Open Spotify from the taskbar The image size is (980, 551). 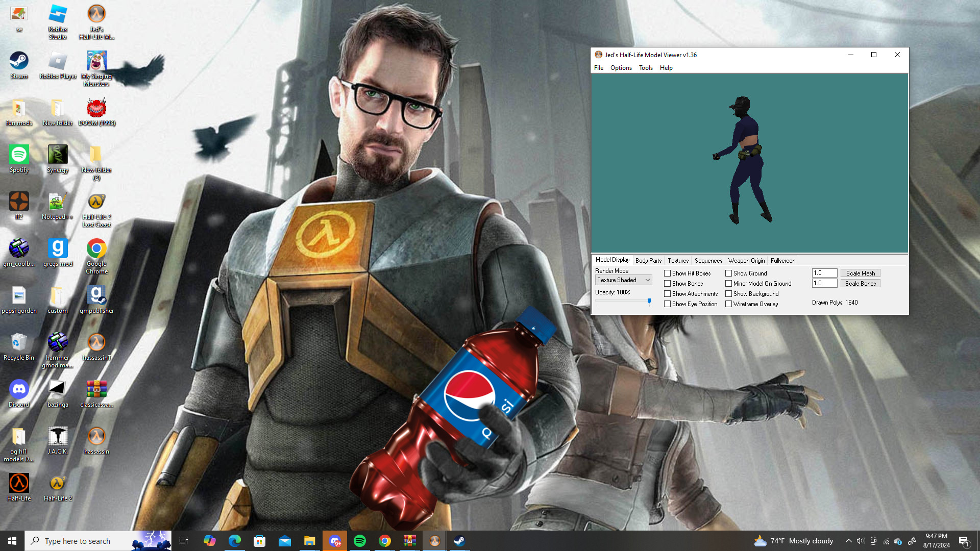(360, 540)
